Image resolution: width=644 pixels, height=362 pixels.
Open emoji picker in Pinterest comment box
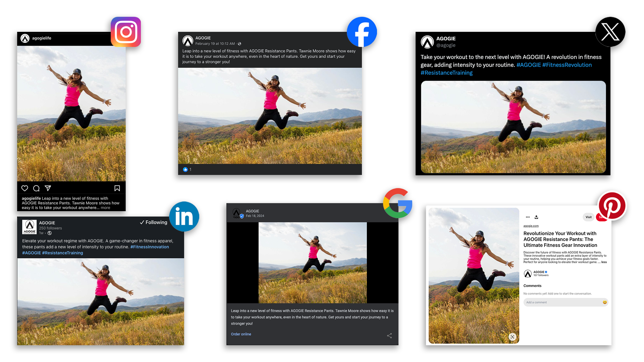605,302
